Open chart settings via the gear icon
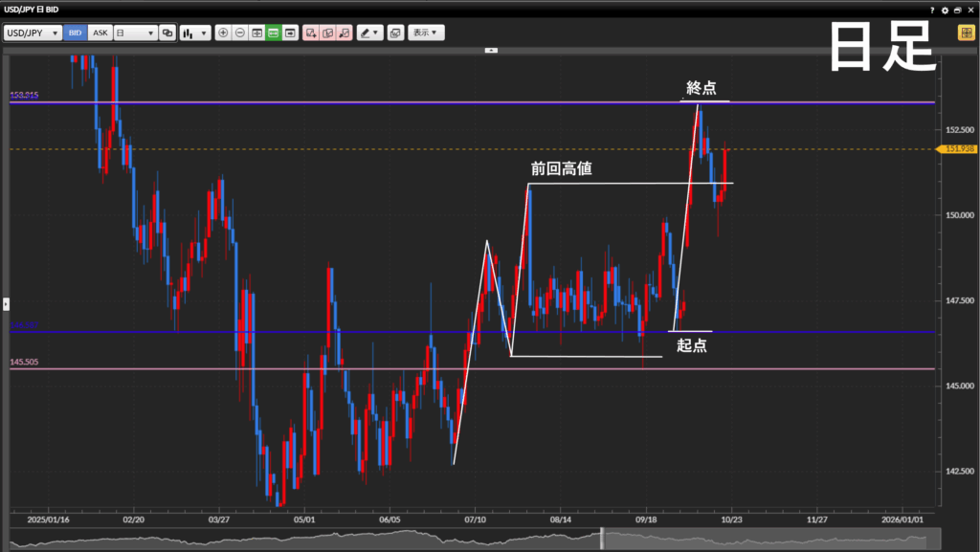Image resolution: width=980 pixels, height=552 pixels. coord(945,10)
